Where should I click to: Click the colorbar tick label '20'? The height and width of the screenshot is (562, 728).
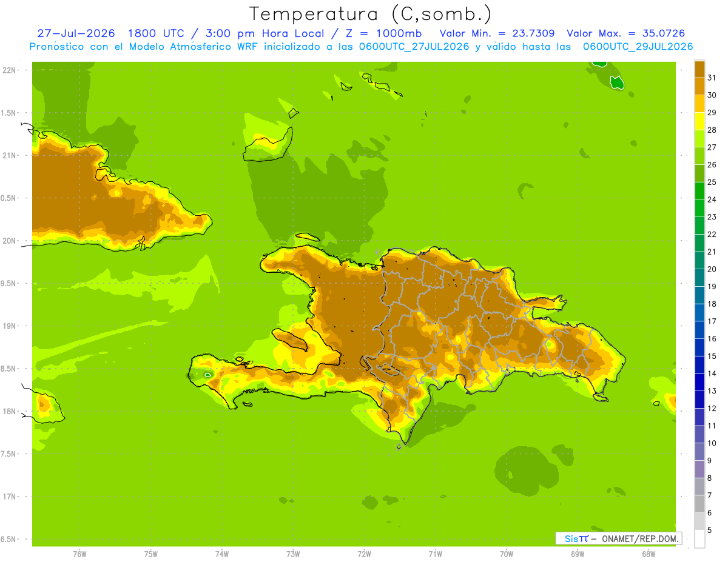click(712, 269)
